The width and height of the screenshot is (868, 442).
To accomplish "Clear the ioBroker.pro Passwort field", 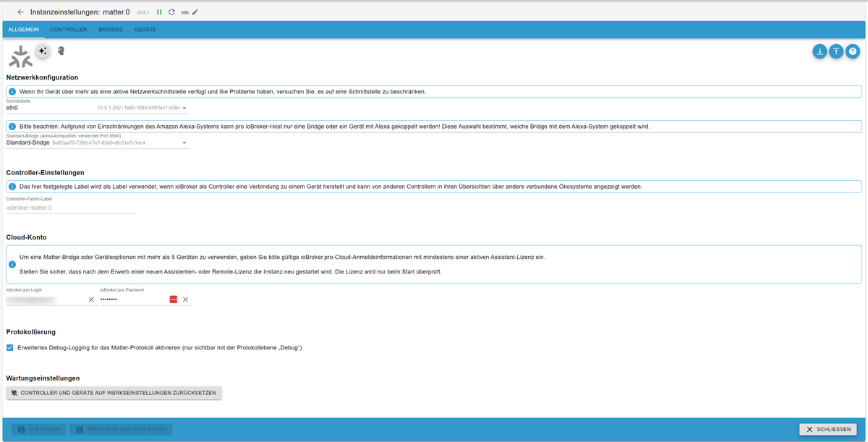I will (x=185, y=299).
